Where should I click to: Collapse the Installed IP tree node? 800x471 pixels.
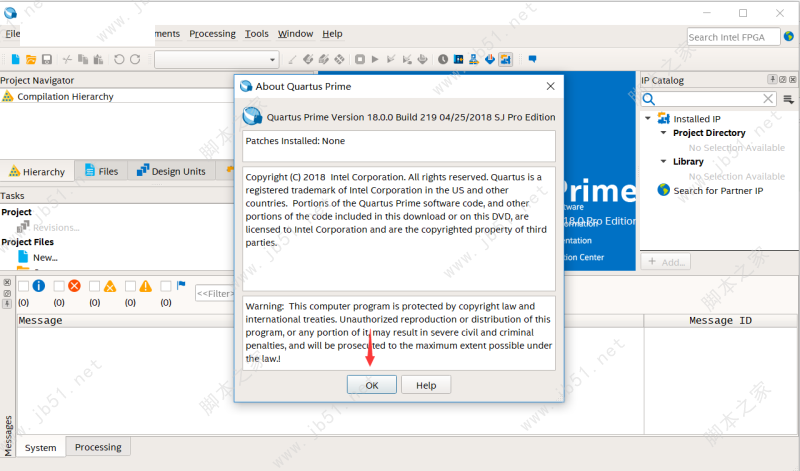coord(648,118)
